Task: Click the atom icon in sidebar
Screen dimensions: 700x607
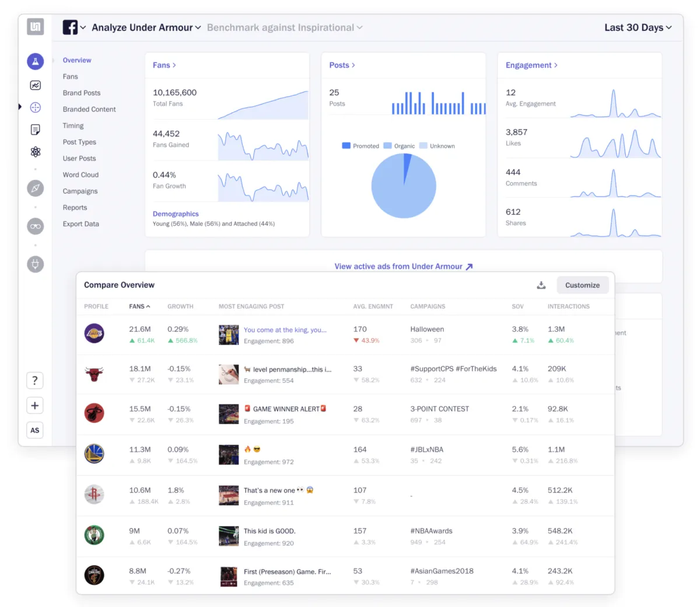Action: tap(35, 152)
